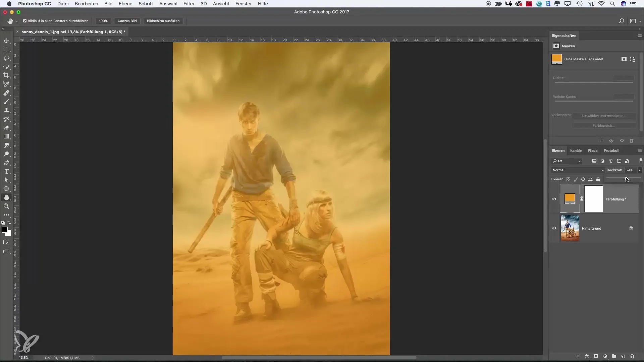
Task: Click the foreground color swatch
Action: click(x=5, y=230)
